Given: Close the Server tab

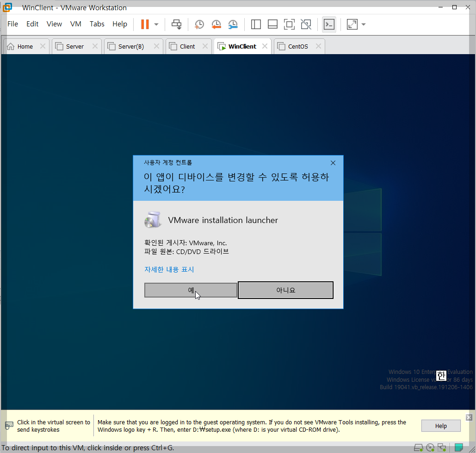Looking at the screenshot, I should [x=95, y=46].
